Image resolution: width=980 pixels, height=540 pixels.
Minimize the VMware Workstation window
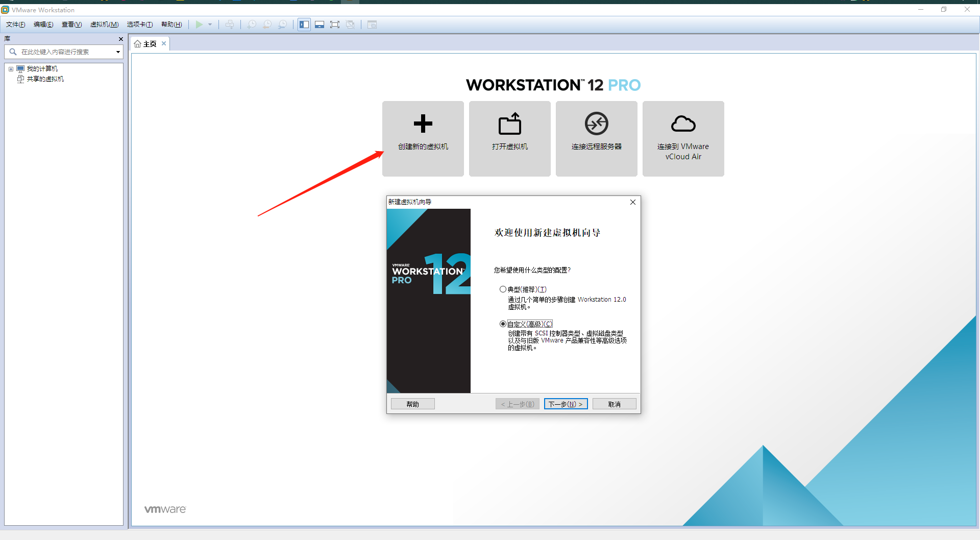[921, 9]
